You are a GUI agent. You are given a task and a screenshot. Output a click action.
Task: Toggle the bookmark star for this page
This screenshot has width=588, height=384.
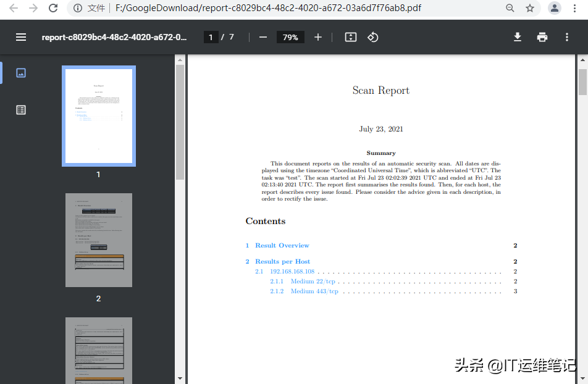(x=529, y=9)
